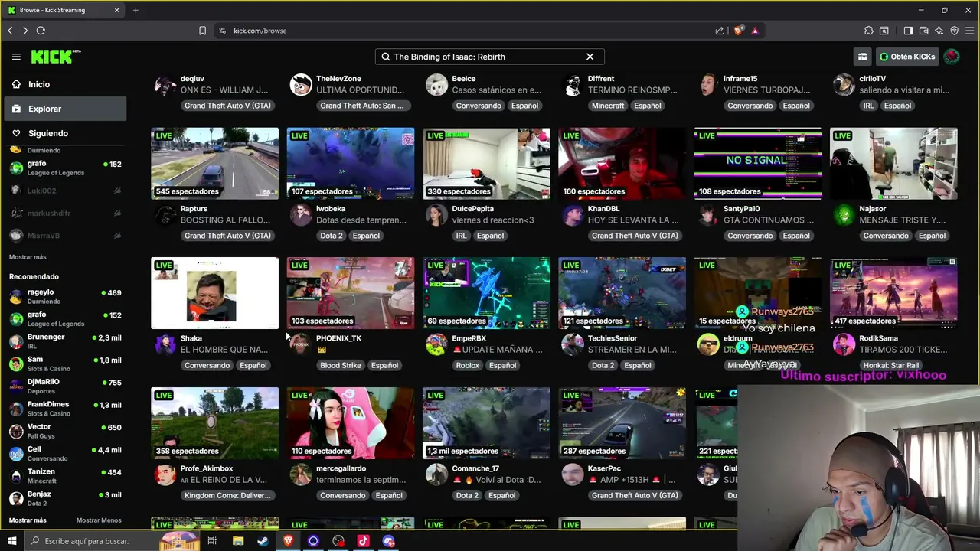980x551 pixels.
Task: Open recommended channel DjMaRiiO
Action: coord(65,386)
